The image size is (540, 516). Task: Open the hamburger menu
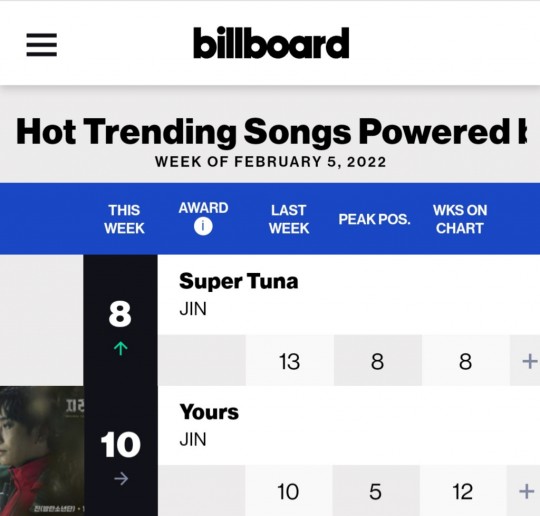[x=42, y=44]
